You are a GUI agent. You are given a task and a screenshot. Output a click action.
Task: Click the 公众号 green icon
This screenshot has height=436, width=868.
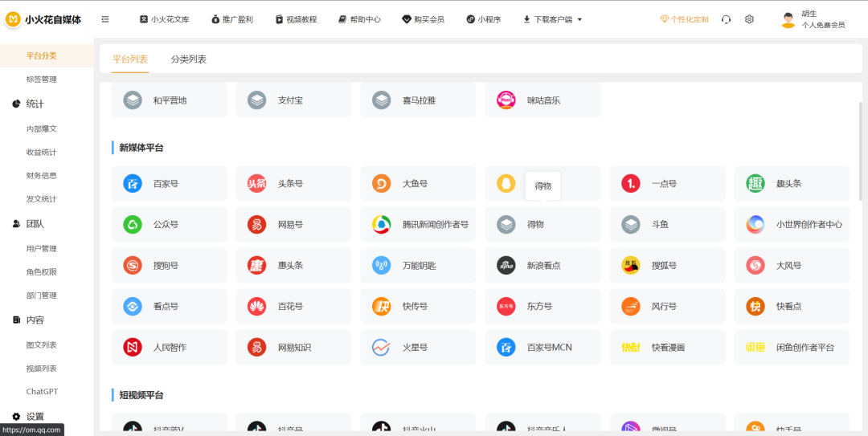pos(133,225)
